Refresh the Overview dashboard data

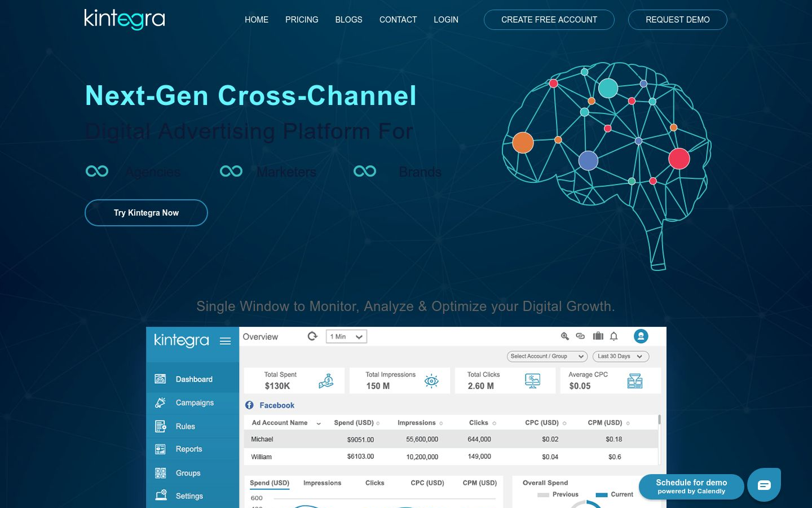(x=313, y=336)
